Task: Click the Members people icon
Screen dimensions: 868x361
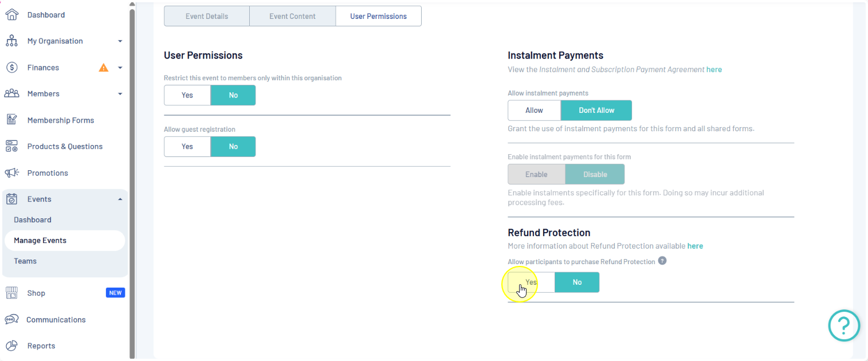Action: [11, 94]
